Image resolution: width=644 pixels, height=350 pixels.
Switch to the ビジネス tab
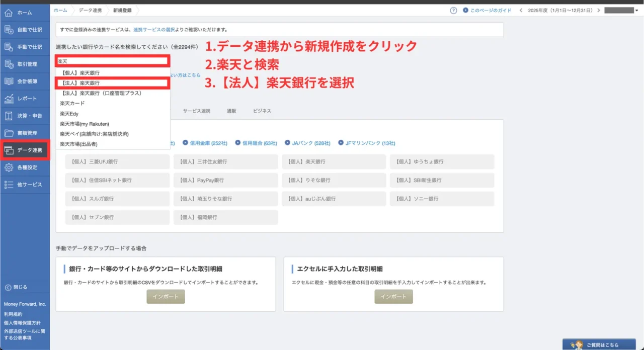tap(262, 111)
